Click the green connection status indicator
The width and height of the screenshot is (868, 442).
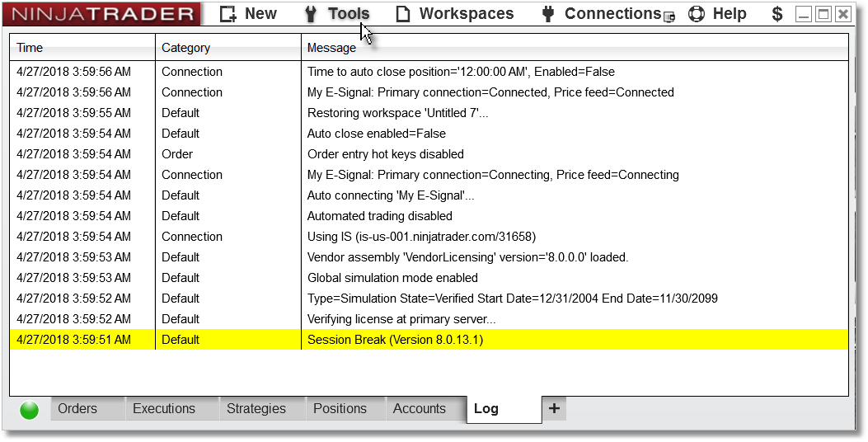[x=30, y=411]
